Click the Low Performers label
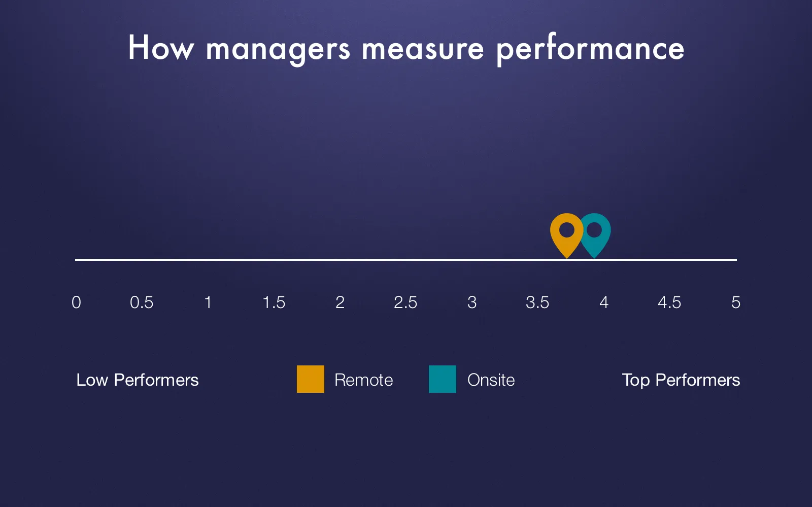Viewport: 812px width, 507px height. (138, 380)
